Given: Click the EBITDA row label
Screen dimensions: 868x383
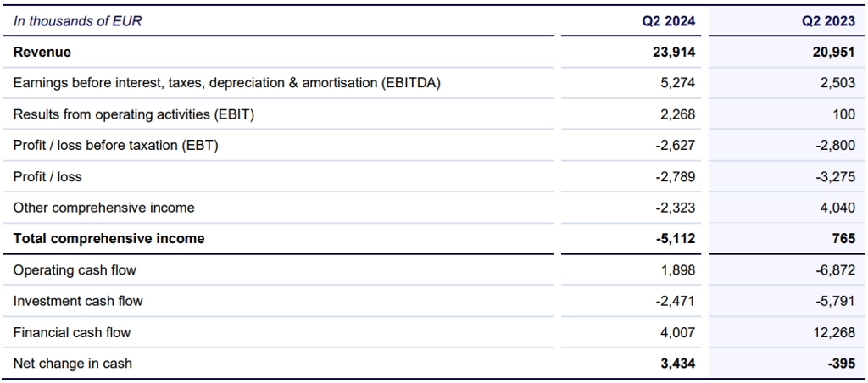Looking at the screenshot, I should tap(226, 83).
